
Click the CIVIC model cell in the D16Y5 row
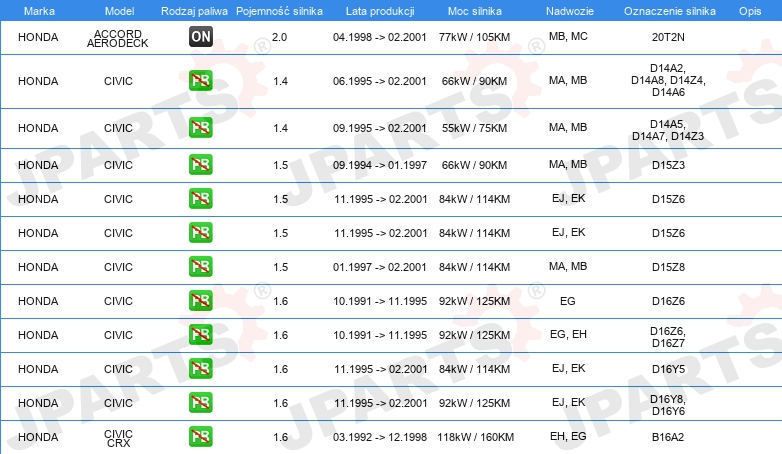118,369
